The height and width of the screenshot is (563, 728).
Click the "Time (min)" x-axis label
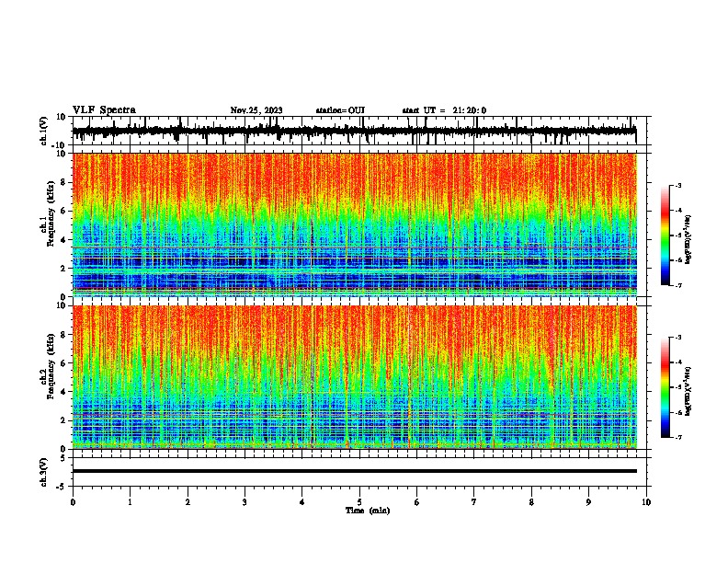click(368, 511)
